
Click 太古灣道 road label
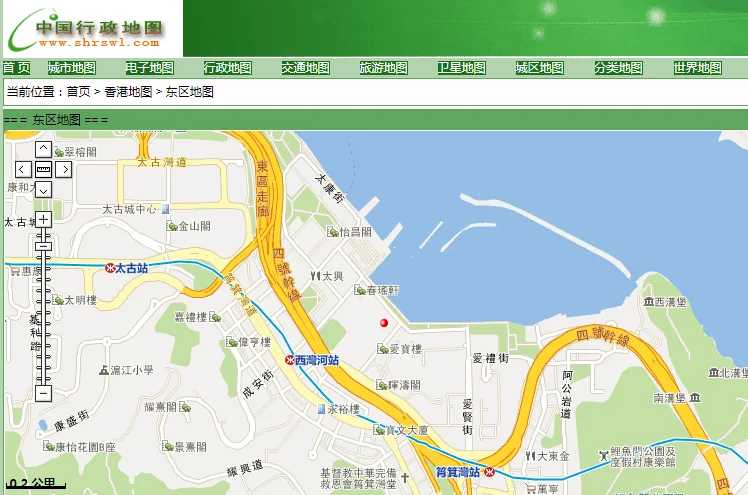click(162, 162)
